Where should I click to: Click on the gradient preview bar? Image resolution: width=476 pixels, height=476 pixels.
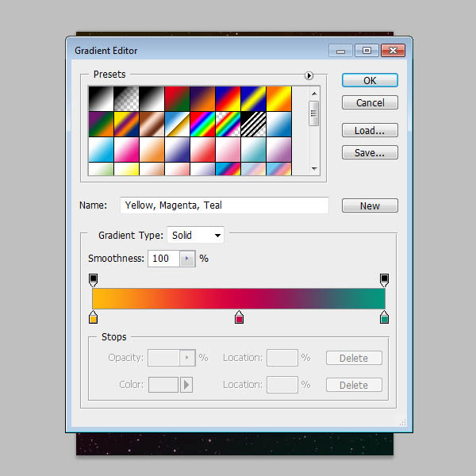(x=239, y=299)
